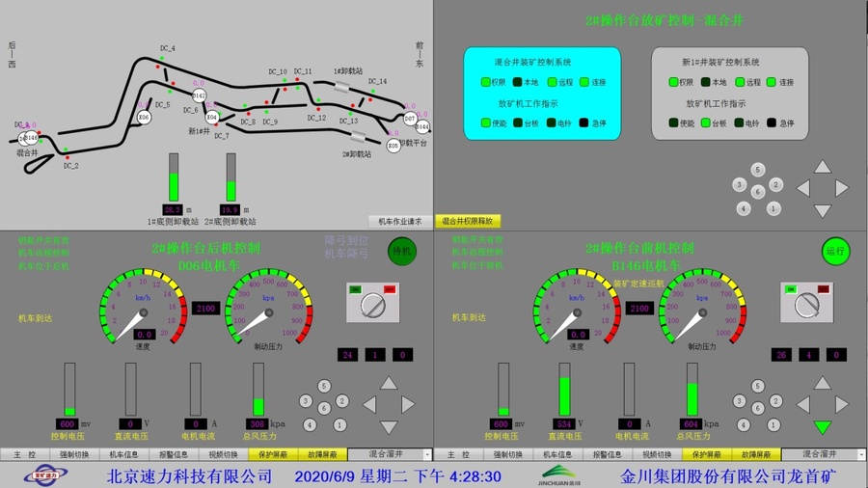Toggle 远程 indicator in 混合井装矿控制系统
The width and height of the screenshot is (868, 488).
click(x=552, y=82)
